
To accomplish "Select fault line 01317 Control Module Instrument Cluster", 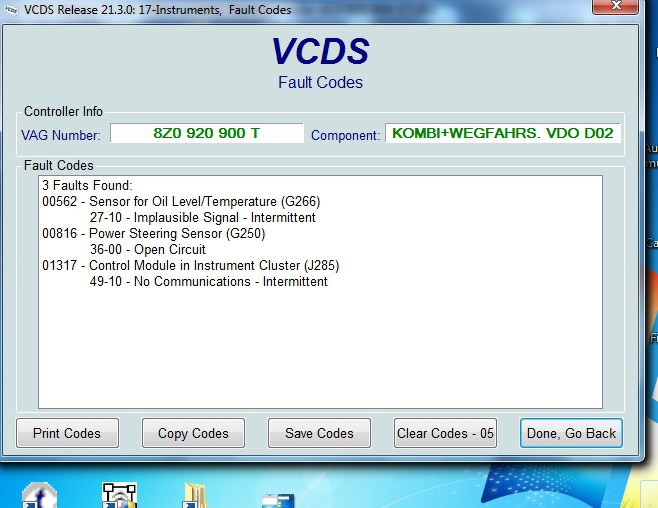I will tap(191, 265).
